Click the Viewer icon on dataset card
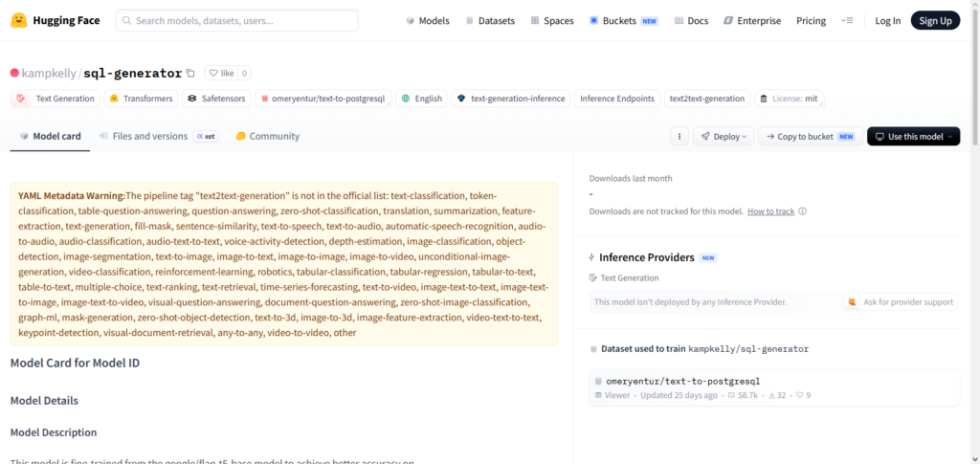This screenshot has height=464, width=980. pos(598,395)
